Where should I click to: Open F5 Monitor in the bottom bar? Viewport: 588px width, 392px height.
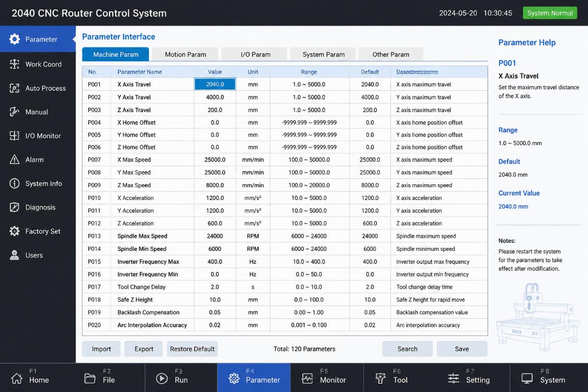pos(327,378)
